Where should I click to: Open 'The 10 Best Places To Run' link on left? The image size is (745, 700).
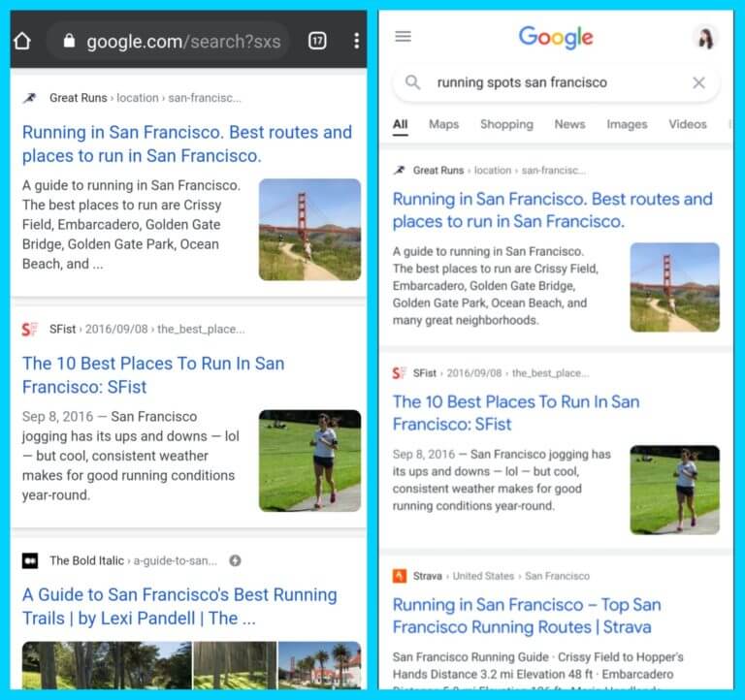pyautogui.click(x=153, y=375)
